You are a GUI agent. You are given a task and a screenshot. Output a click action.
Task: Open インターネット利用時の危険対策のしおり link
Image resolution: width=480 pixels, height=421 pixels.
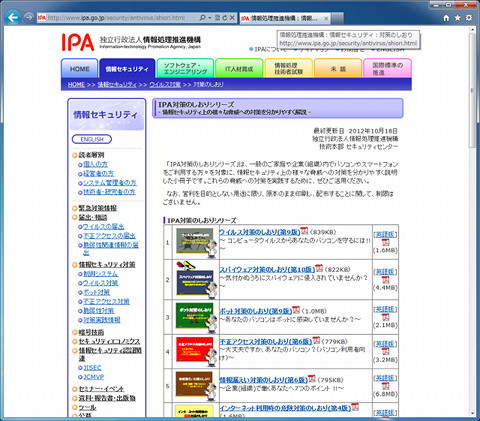(x=285, y=408)
